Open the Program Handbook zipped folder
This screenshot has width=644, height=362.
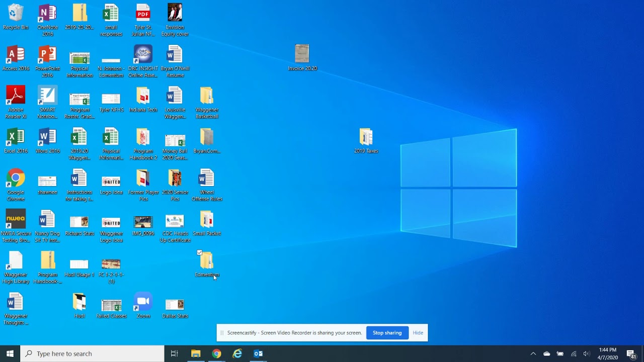(47, 267)
